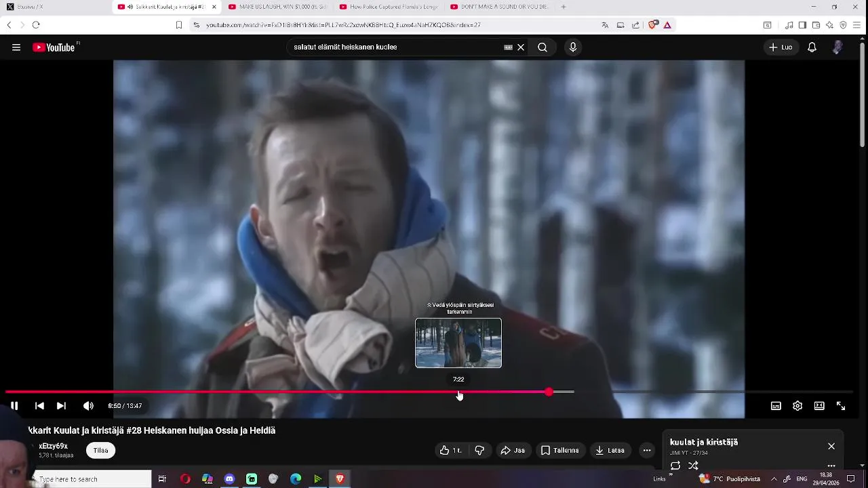Toggle subtitles on the player
868x488 pixels.
pyautogui.click(x=776, y=406)
